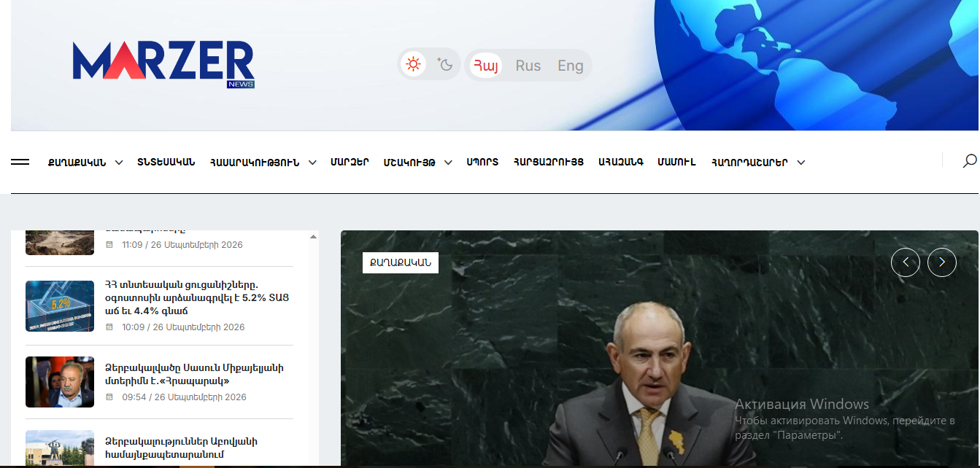Click the Marzer News logo
This screenshot has height=468, width=980.
pos(163,64)
